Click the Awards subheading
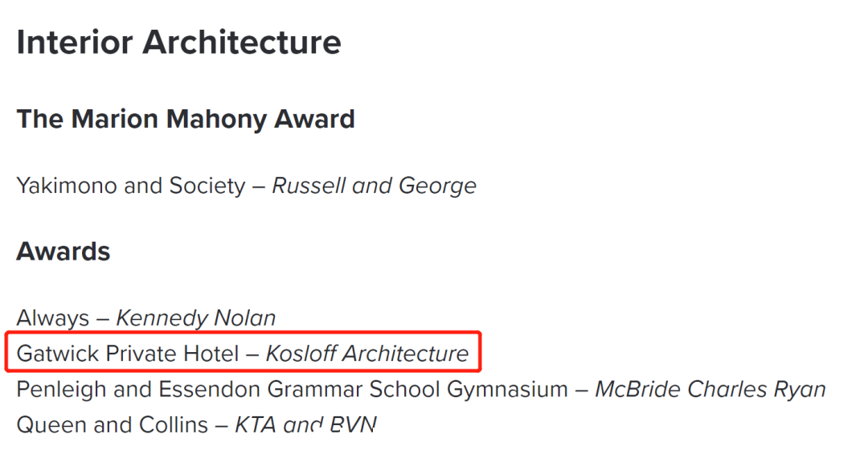 pyautogui.click(x=63, y=252)
